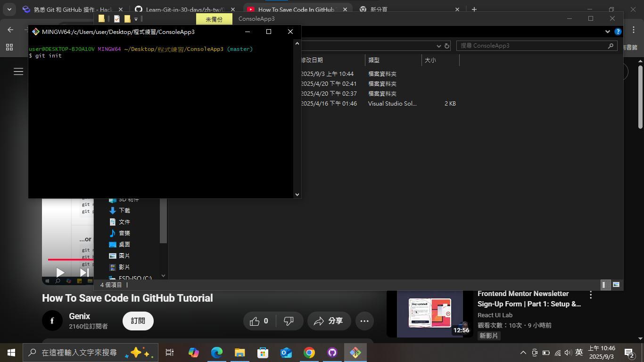This screenshot has height=362, width=644.
Task: Switch to the 新分頁 browser tab
Action: click(x=377, y=9)
